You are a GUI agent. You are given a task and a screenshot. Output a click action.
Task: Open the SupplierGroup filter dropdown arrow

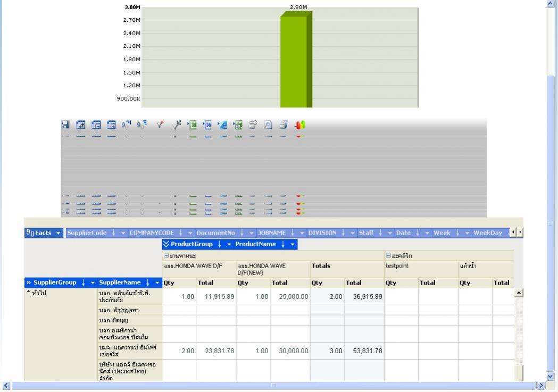(93, 283)
